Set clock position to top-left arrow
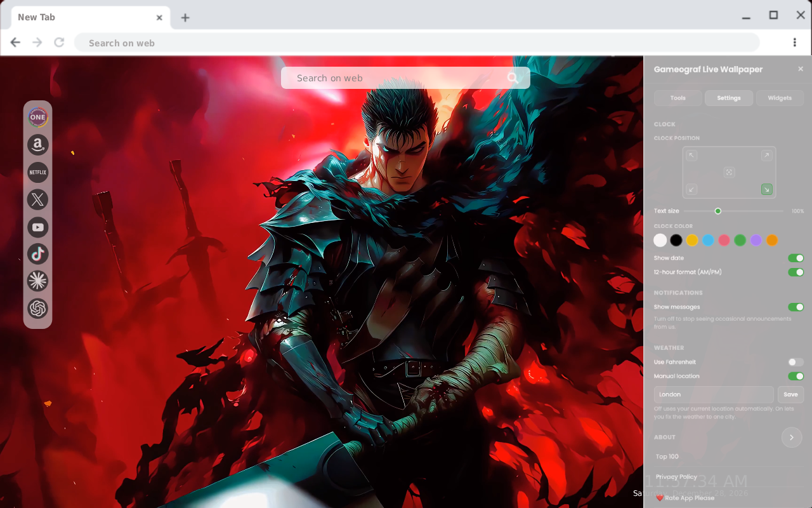 click(692, 156)
